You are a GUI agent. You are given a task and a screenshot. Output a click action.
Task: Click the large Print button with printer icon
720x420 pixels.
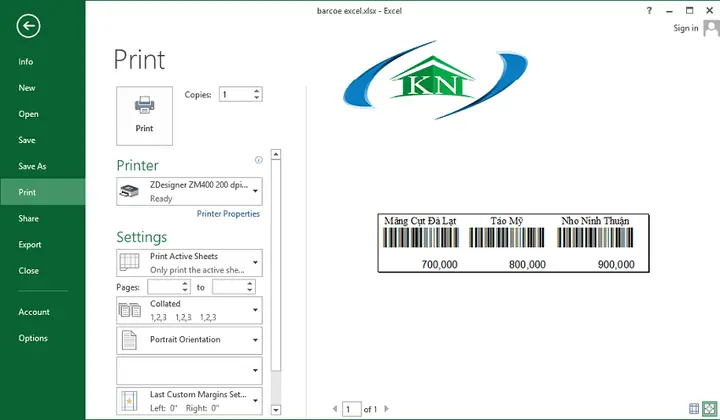tap(145, 116)
